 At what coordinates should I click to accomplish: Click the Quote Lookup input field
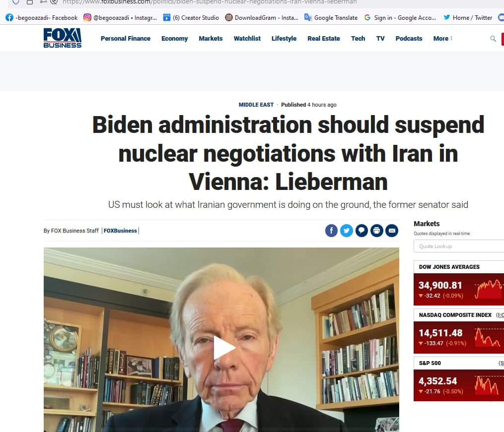pos(459,246)
